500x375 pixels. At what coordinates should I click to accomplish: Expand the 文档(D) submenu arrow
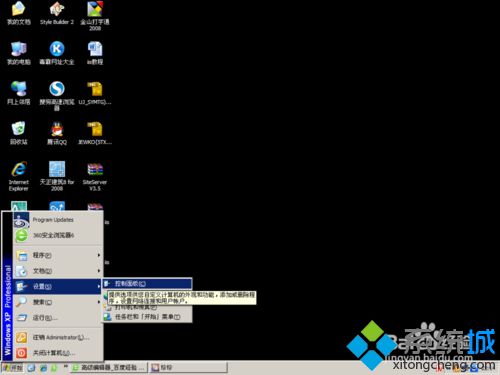[99, 271]
